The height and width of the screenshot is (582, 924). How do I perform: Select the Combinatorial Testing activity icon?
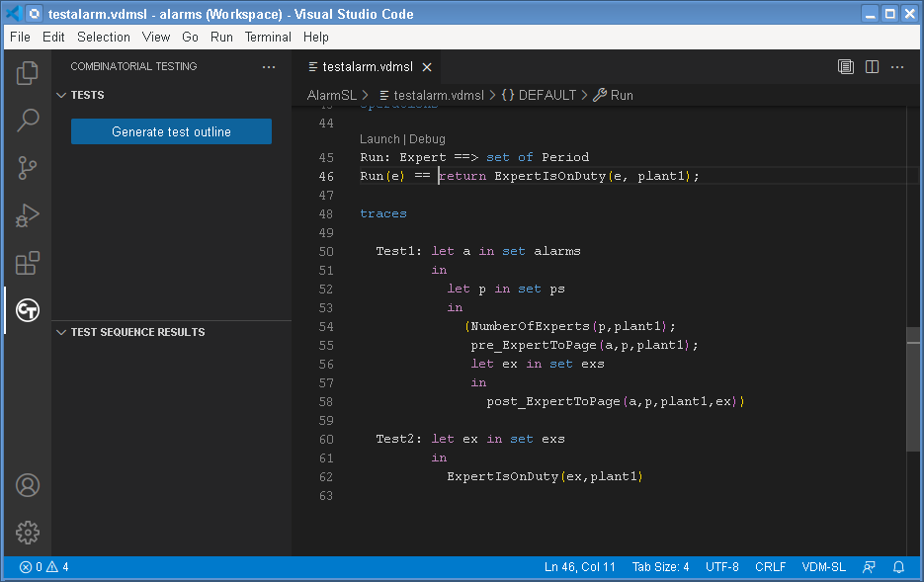28,310
